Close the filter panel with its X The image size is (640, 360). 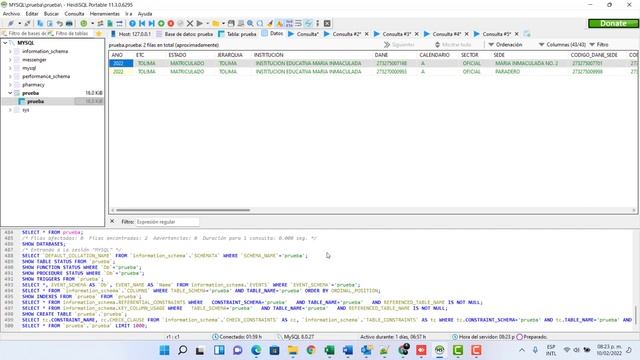click(112, 221)
